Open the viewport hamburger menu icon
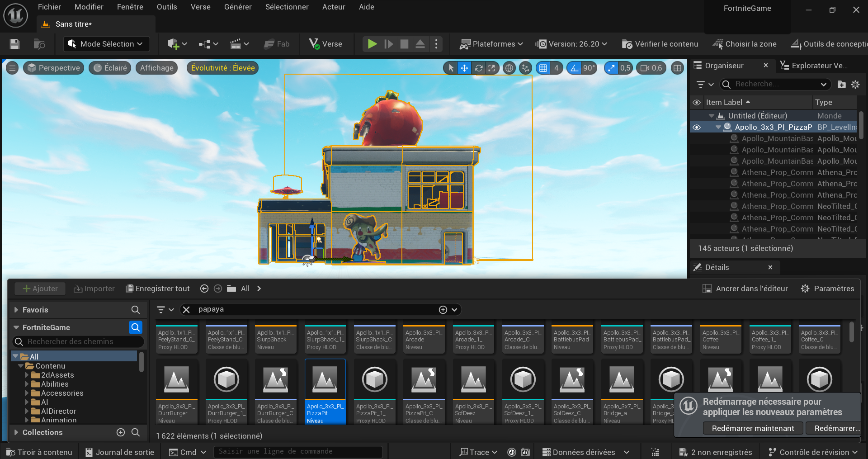This screenshot has width=868, height=459. (x=13, y=68)
